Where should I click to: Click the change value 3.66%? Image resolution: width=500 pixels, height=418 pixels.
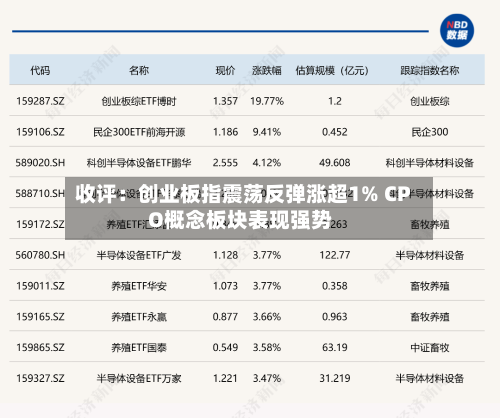point(267,317)
